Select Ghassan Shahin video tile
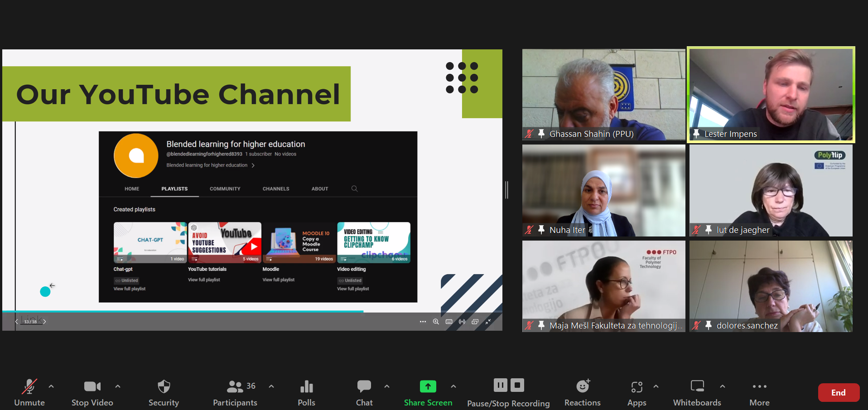Image resolution: width=868 pixels, height=410 pixels. 603,94
